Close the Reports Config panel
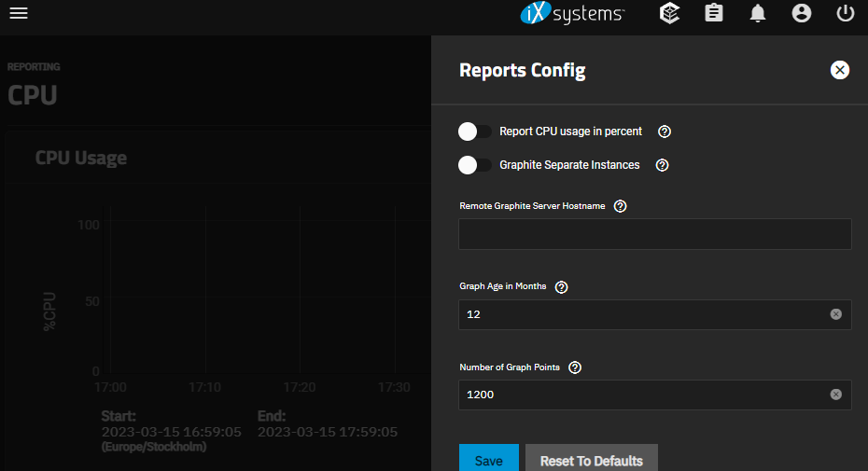Screen dimensions: 868x471 [x=840, y=70]
